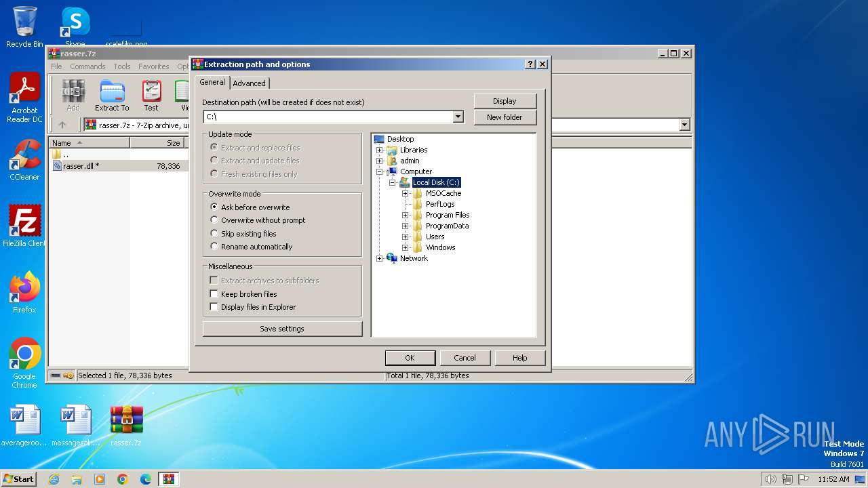The height and width of the screenshot is (488, 868).
Task: Click the Save settings button
Action: click(282, 329)
